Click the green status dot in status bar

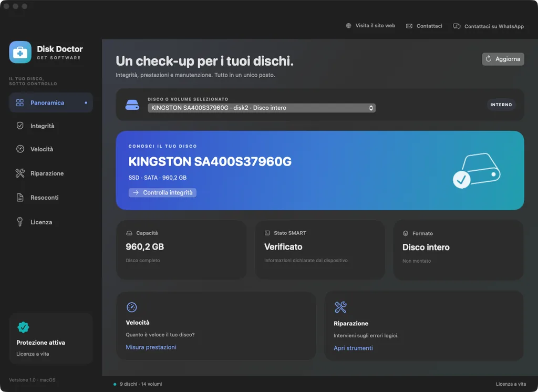[x=115, y=384]
